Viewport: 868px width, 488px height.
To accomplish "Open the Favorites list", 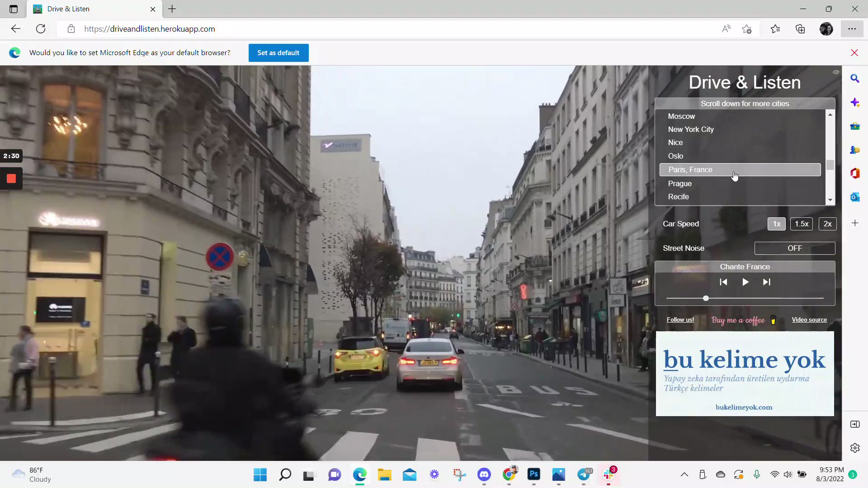I will pyautogui.click(x=775, y=29).
